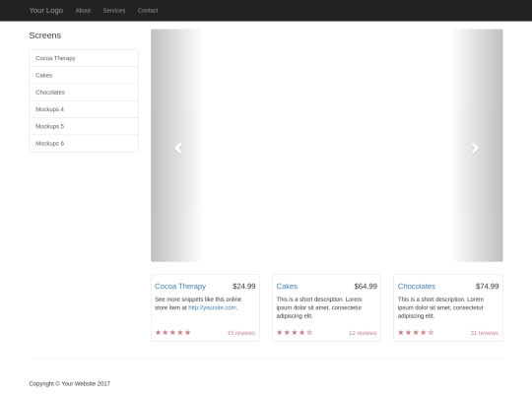Viewport: 532px width, 399px height.
Task: Click the five-star rating on Cocoa Therapy
Action: pos(172,333)
